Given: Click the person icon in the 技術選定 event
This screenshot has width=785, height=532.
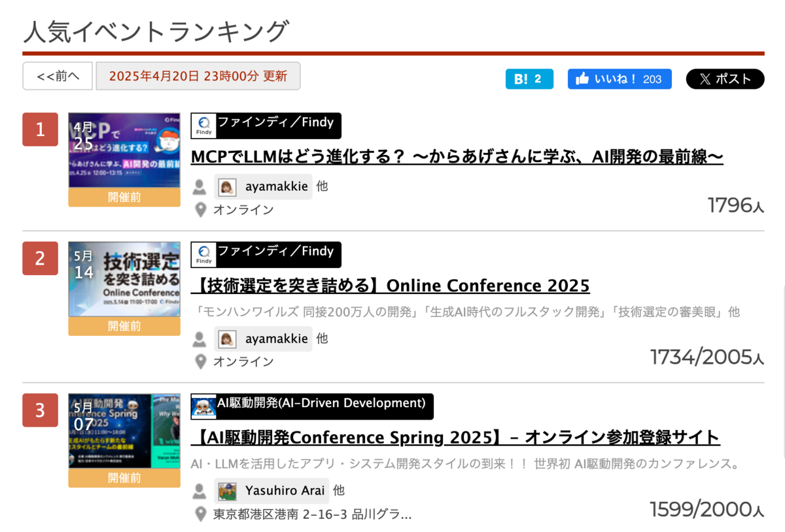Looking at the screenshot, I should click(200, 340).
